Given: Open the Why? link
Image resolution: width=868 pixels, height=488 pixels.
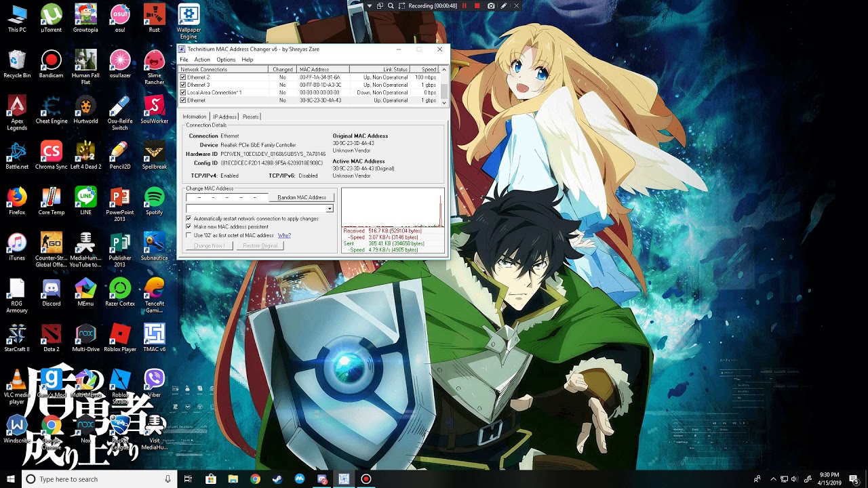Looking at the screenshot, I should coord(284,235).
